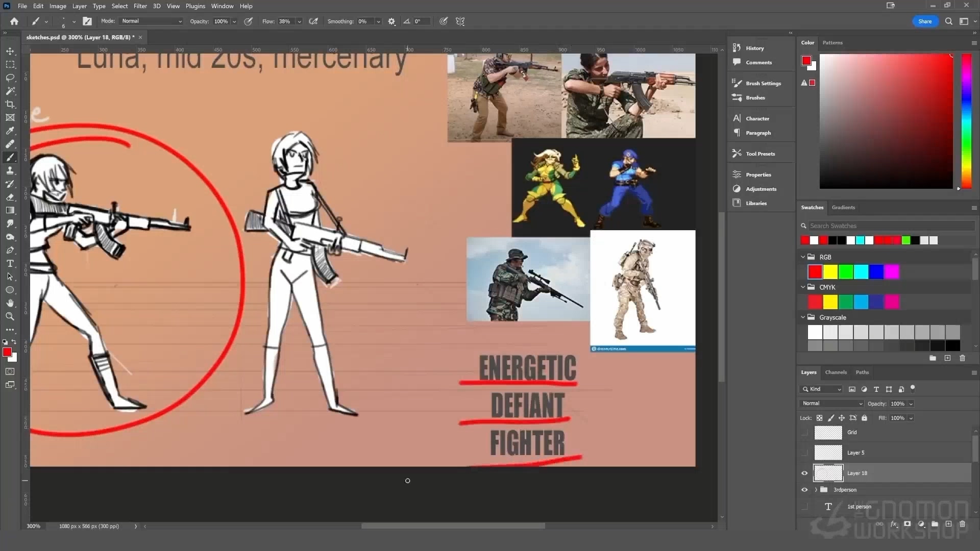Select the Horizontal Type tool

tap(10, 263)
